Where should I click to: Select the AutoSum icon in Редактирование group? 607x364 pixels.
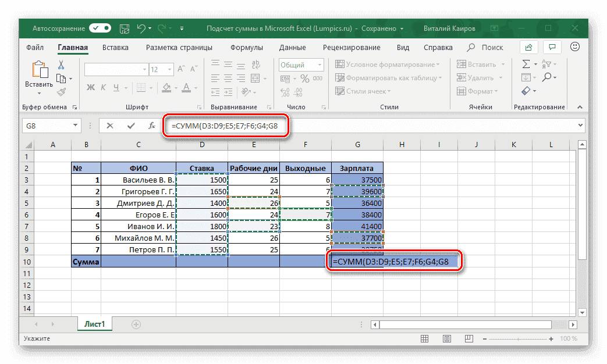526,64
